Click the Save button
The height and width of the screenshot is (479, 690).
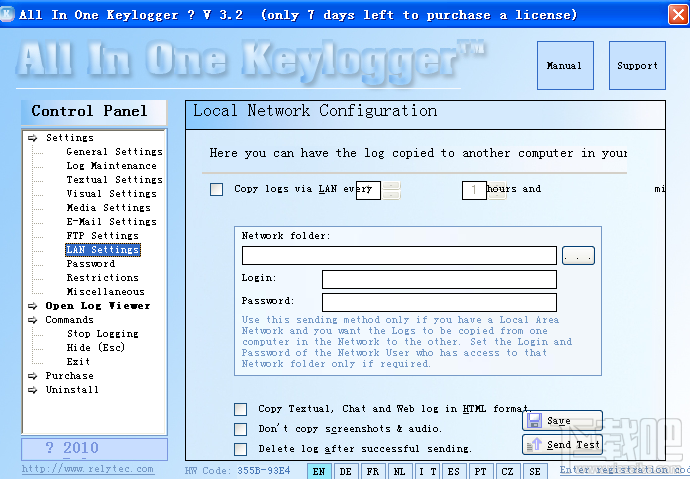562,421
